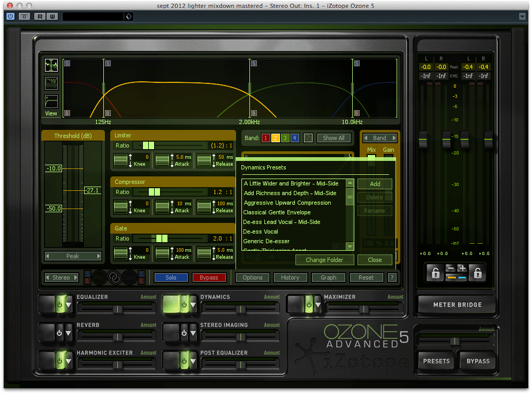The width and height of the screenshot is (532, 394).
Task: Toggle the right output gain lock icon
Action: [478, 273]
